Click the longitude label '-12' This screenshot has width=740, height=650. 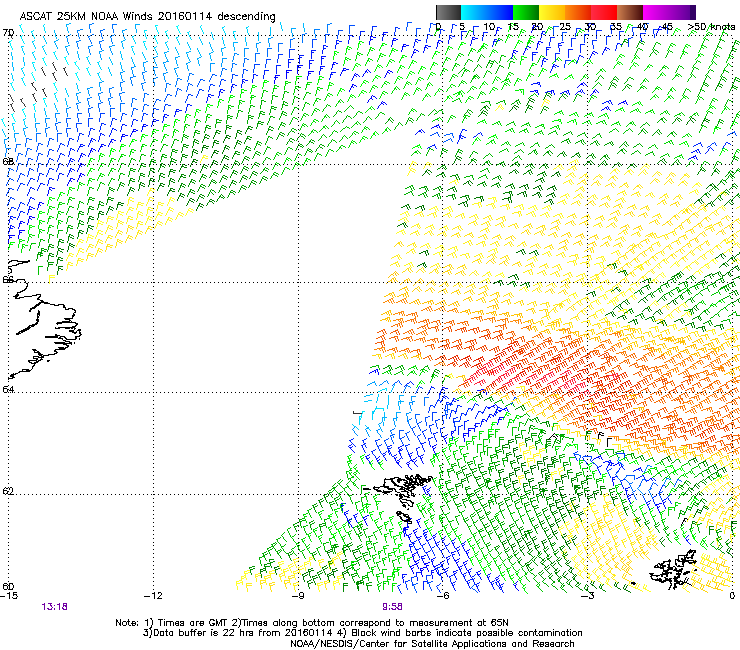[153, 596]
